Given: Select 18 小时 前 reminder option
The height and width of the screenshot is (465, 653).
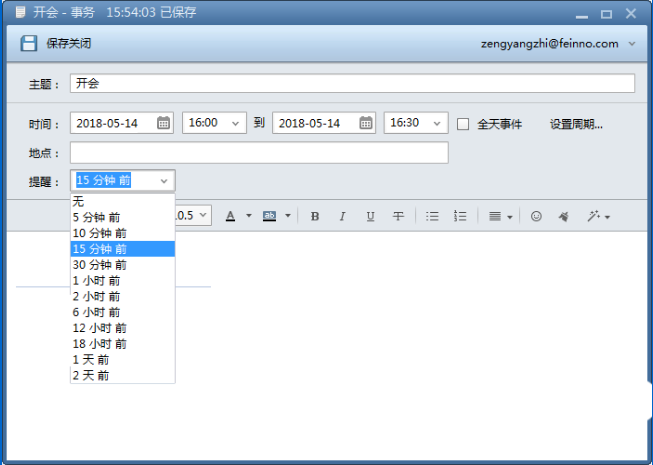Looking at the screenshot, I should (x=123, y=344).
